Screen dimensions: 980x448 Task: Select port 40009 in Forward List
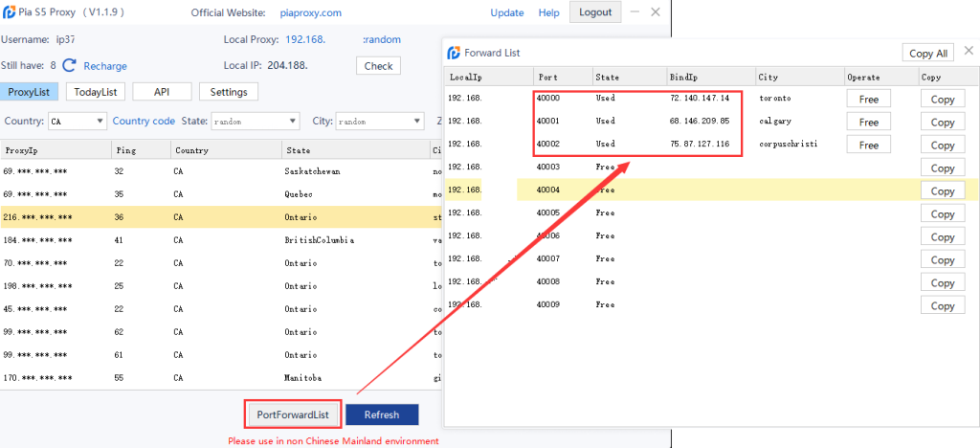548,305
